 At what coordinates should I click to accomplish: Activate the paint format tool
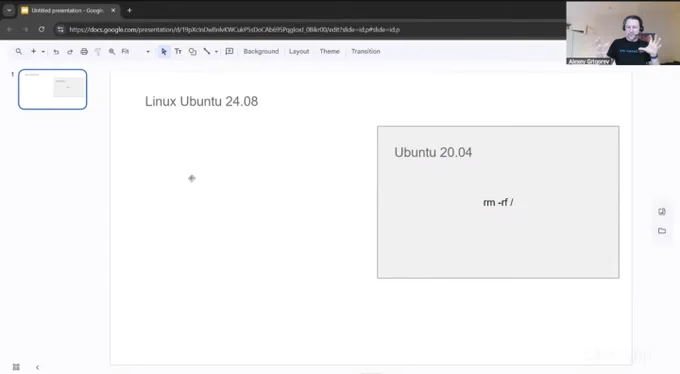click(98, 52)
